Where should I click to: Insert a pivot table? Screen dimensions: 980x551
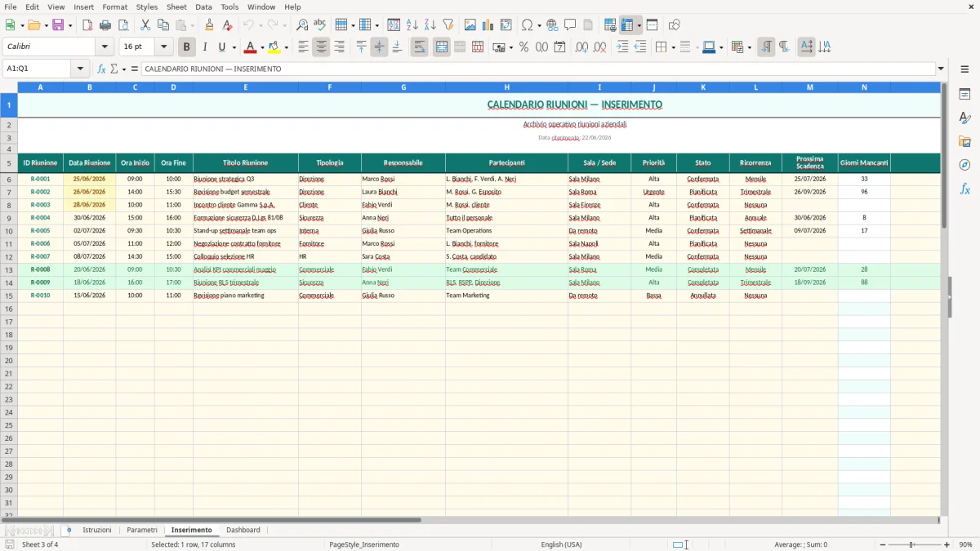tap(506, 25)
